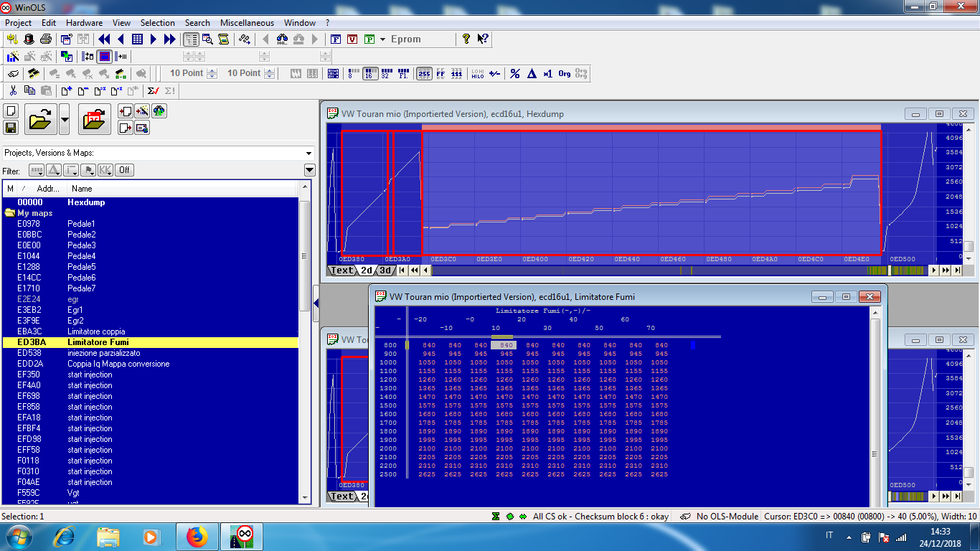The image size is (980, 551).
Task: Open Projects, Versions & Maps dropdown
Action: pyautogui.click(x=308, y=153)
